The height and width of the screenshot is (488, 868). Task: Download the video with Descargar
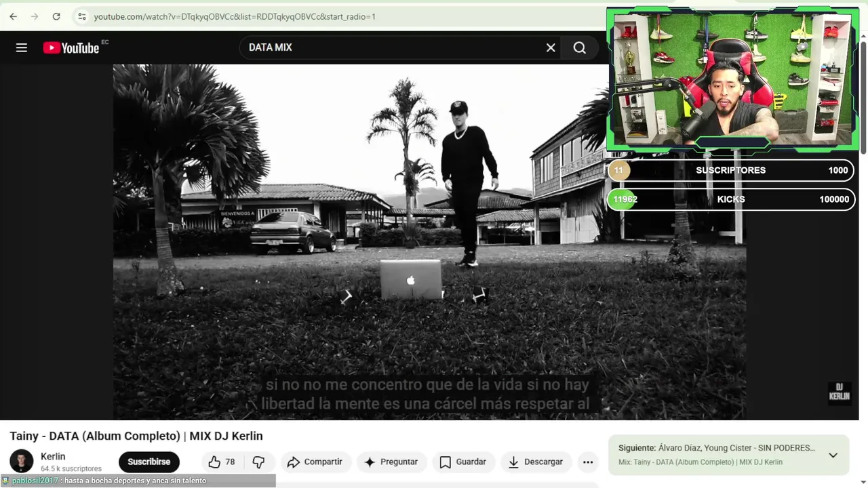[x=536, y=462]
